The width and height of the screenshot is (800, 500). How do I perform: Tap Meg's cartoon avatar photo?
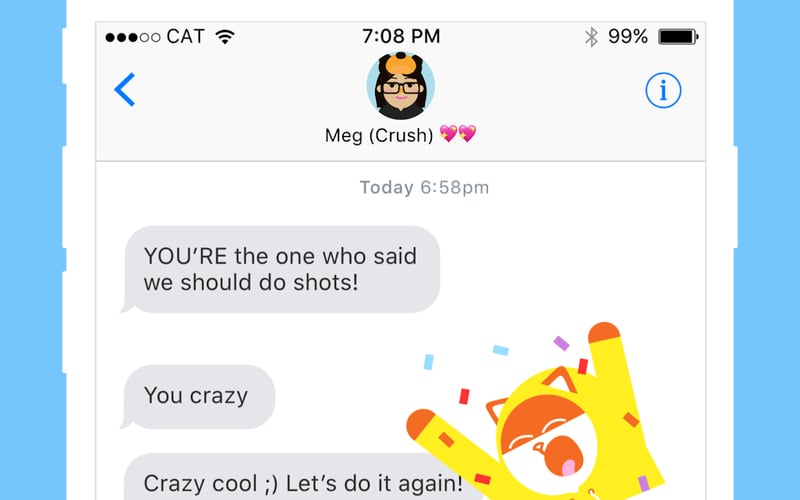(x=401, y=85)
